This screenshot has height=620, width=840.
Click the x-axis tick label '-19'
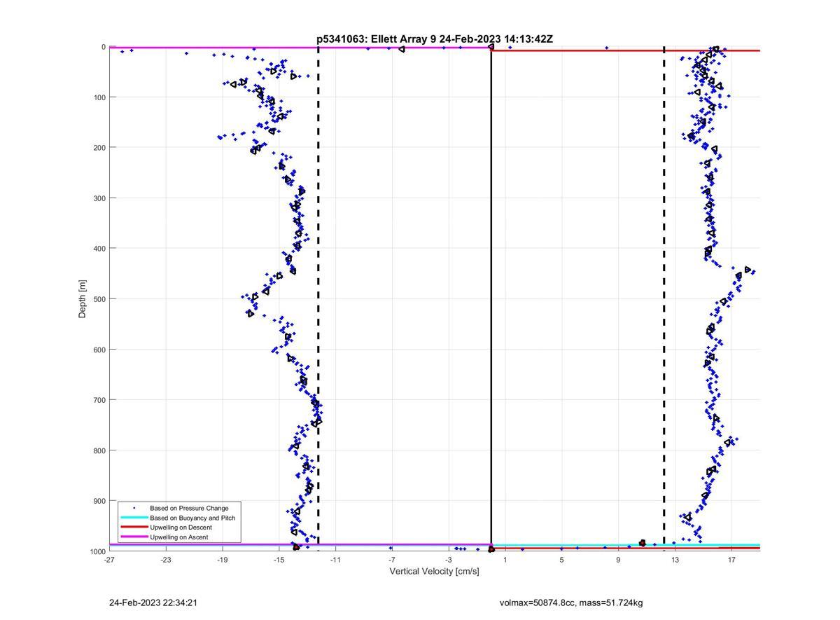coord(223,560)
